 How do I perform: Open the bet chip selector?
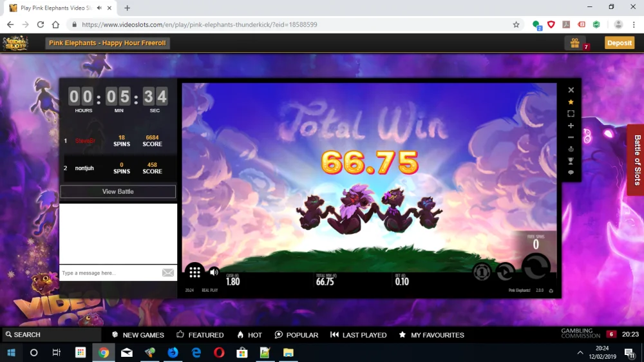click(481, 272)
